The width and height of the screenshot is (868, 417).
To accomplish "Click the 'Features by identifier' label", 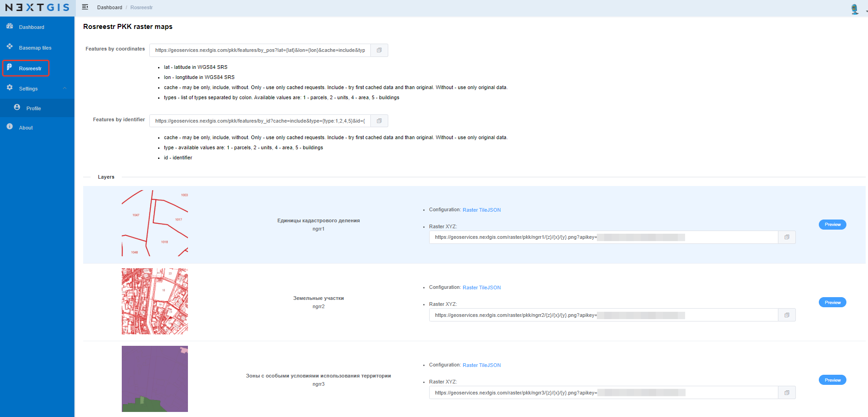I will pyautogui.click(x=119, y=119).
